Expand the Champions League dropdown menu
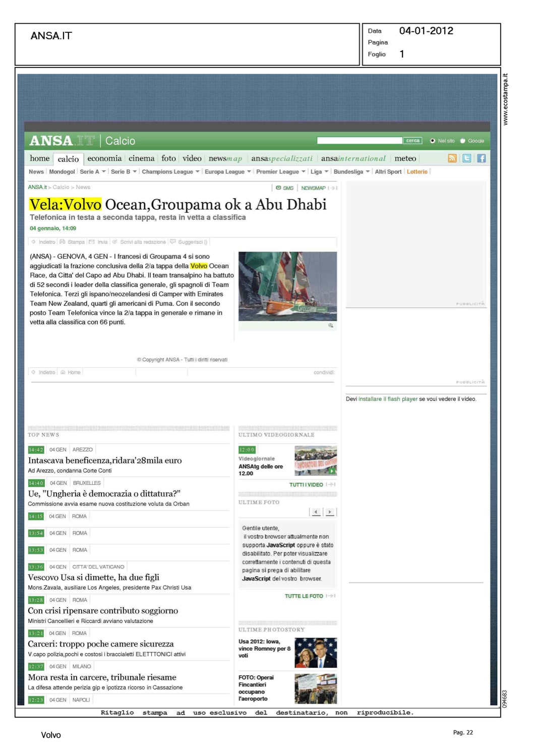The width and height of the screenshot is (539, 756). coord(198,172)
